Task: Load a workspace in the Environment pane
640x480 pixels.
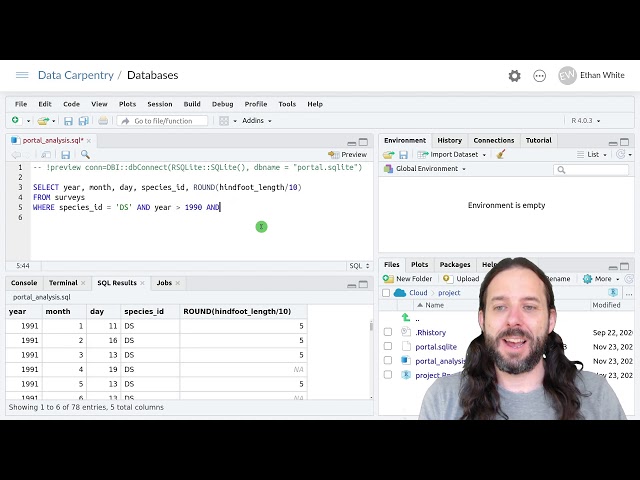Action: (389, 155)
